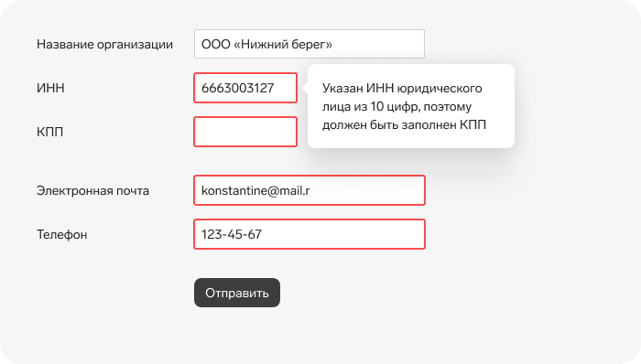This screenshot has height=364, width=641.
Task: Focus the empty КПП input field
Action: (x=245, y=132)
